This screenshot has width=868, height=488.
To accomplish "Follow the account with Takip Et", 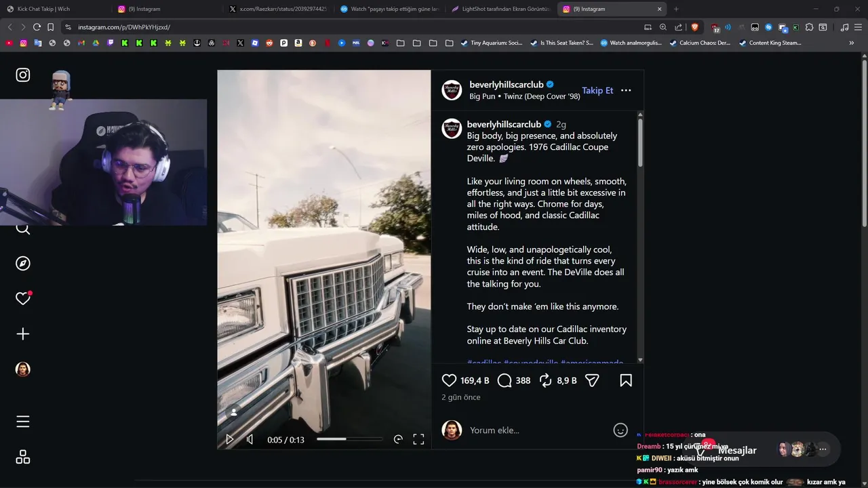I will [x=597, y=90].
